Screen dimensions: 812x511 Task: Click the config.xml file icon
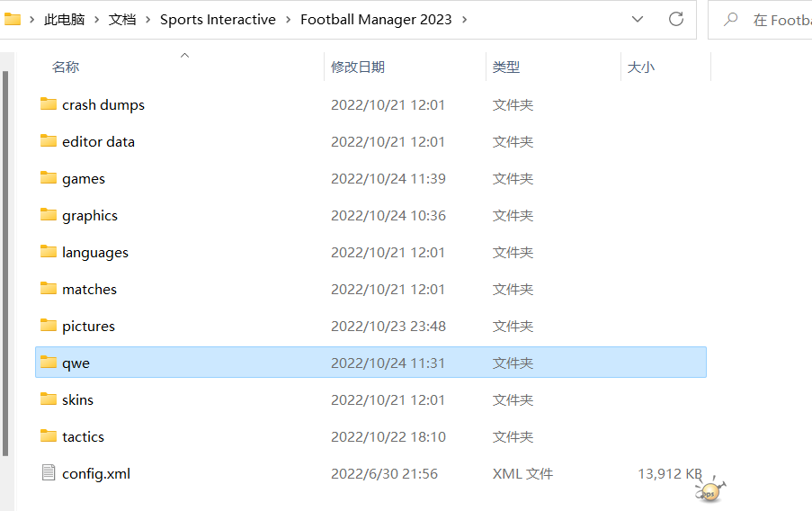[49, 472]
